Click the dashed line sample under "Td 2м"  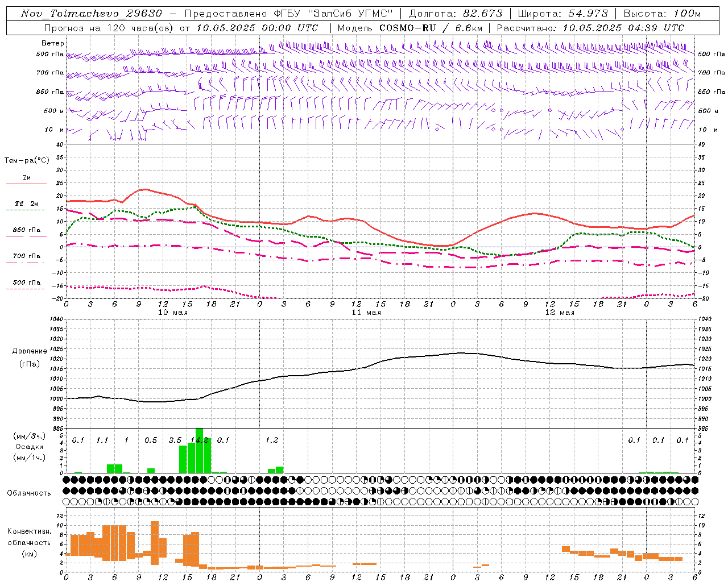pos(25,210)
